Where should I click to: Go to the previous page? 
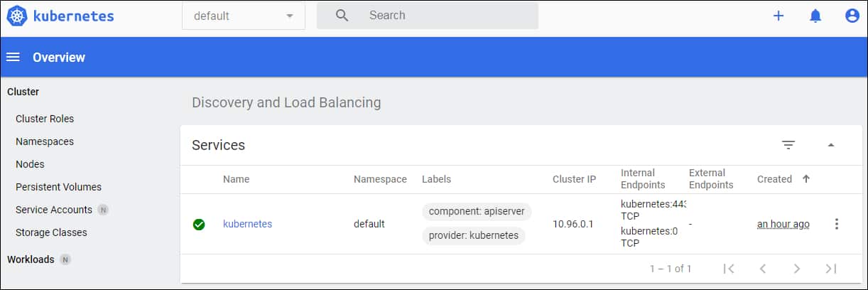coord(763,269)
